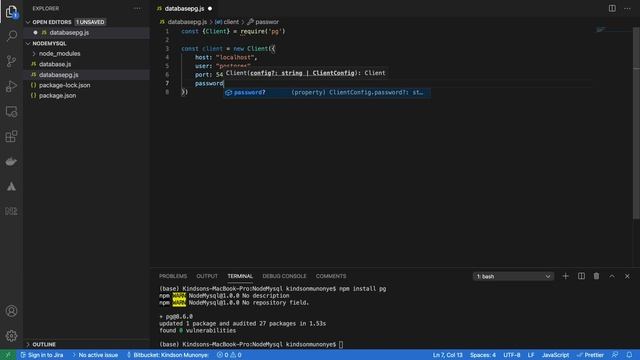Close the terminal panel
Screen dimensions: 640x360
[627, 276]
